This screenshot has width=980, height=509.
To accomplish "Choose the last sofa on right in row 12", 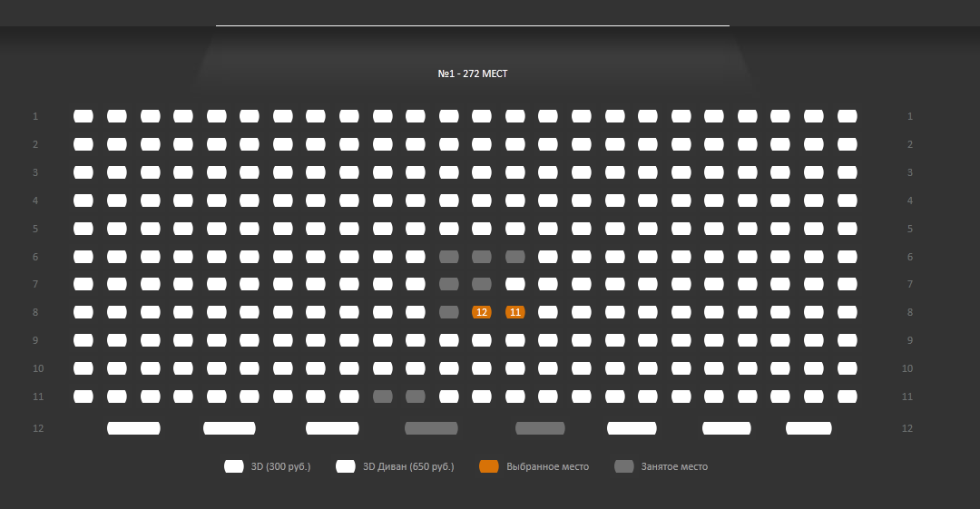I will coord(808,428).
